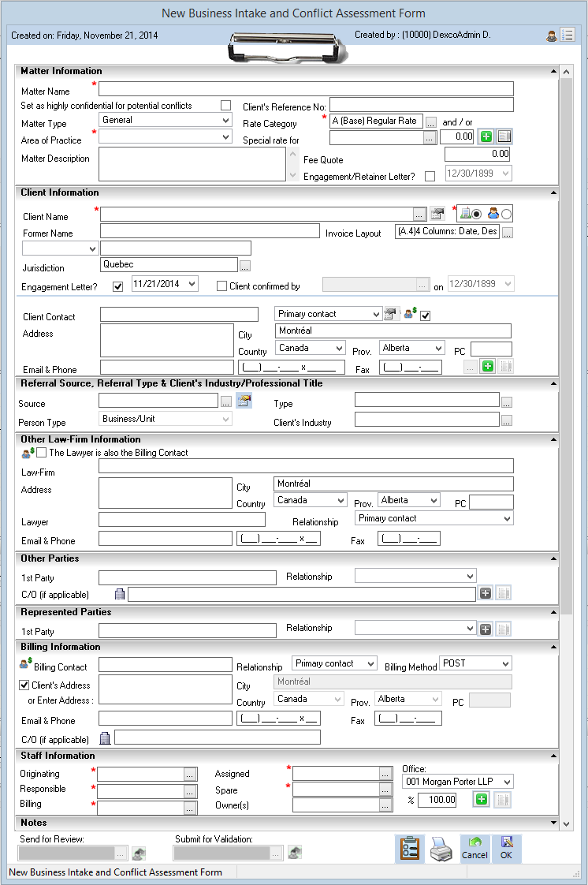Click the referral Source card icon
The width and height of the screenshot is (588, 885).
coord(244,401)
